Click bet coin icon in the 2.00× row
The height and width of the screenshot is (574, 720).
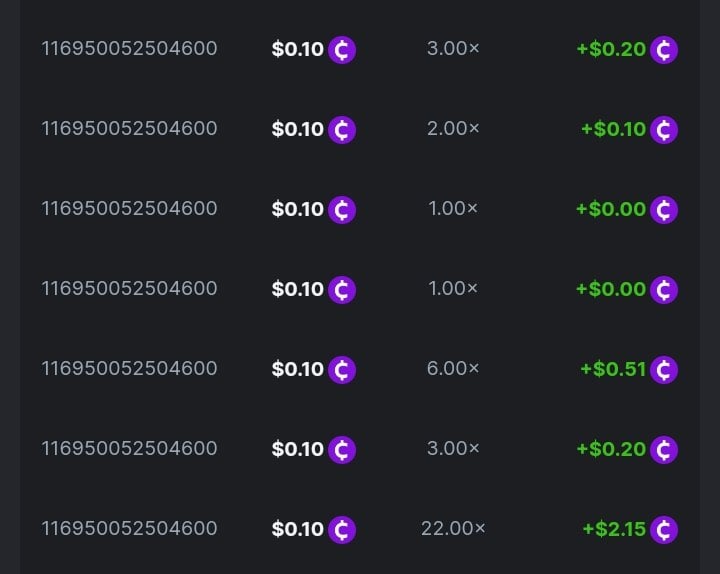point(342,129)
